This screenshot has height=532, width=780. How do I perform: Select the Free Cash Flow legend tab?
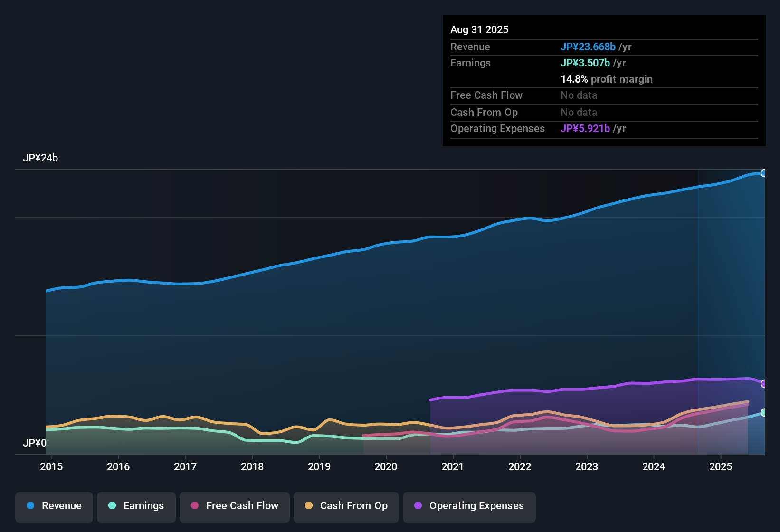(x=234, y=506)
